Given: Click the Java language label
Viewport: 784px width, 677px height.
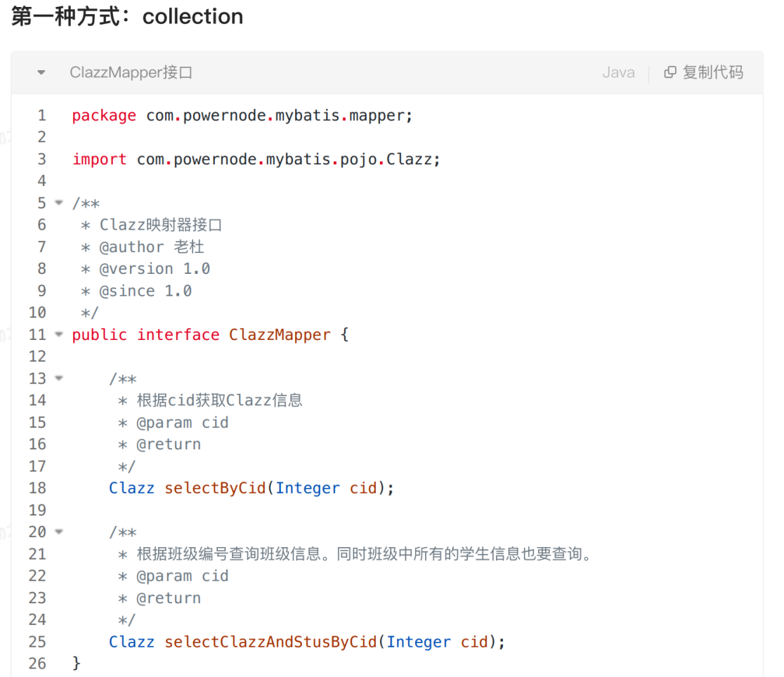Looking at the screenshot, I should 618,72.
